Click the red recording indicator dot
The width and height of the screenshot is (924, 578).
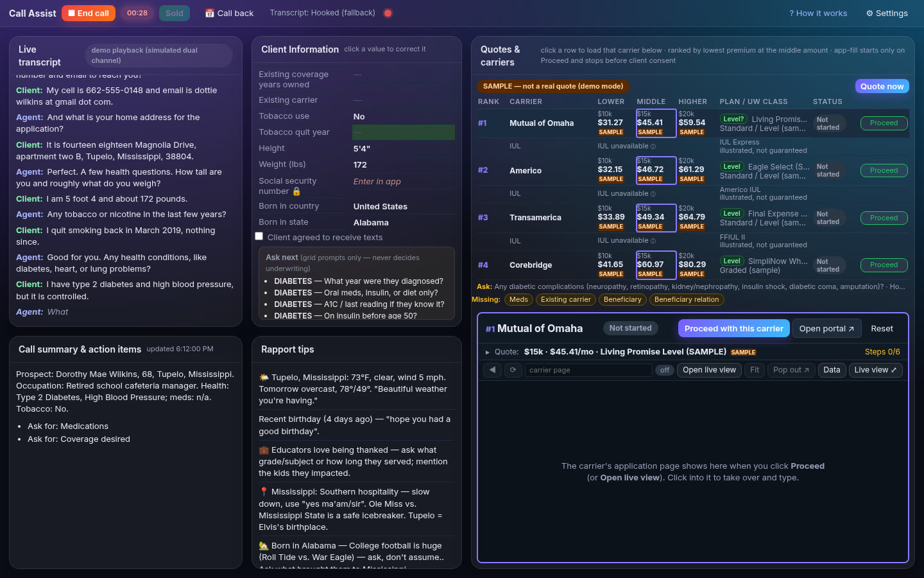[x=388, y=13]
